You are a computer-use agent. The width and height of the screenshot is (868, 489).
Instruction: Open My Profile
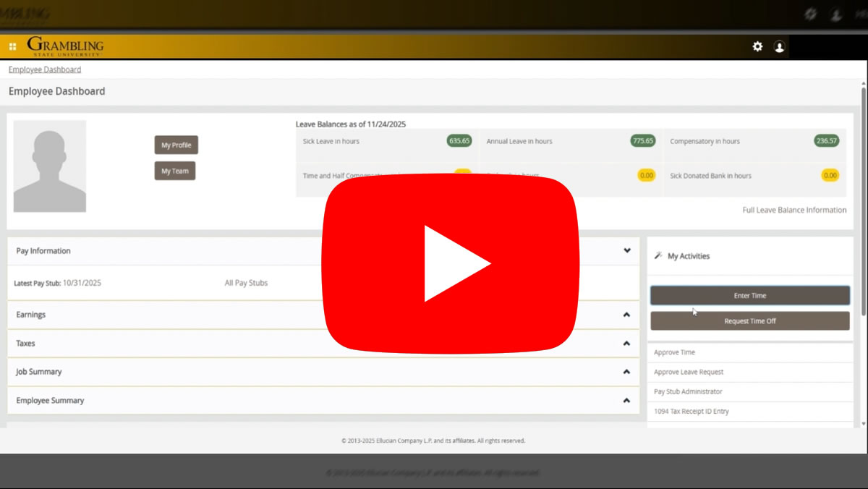(x=176, y=145)
